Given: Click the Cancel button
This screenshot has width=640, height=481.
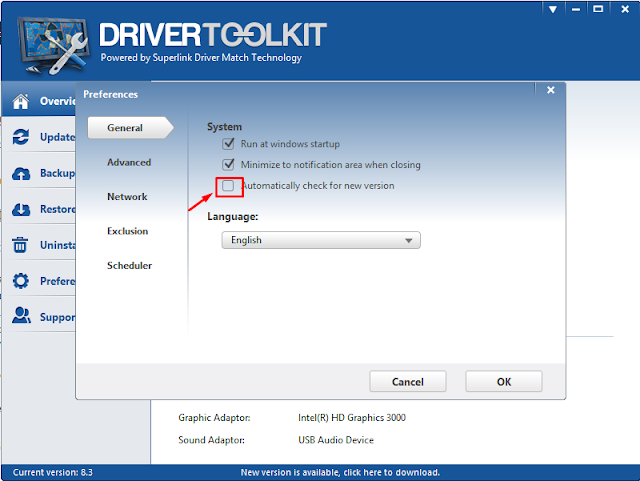Looking at the screenshot, I should coord(408,381).
